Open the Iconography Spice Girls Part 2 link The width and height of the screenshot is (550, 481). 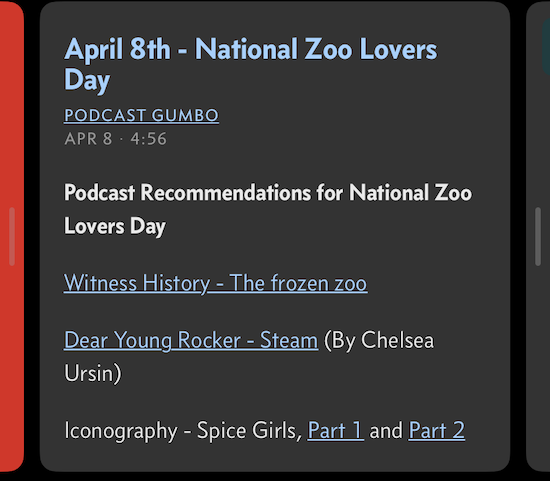click(x=437, y=430)
